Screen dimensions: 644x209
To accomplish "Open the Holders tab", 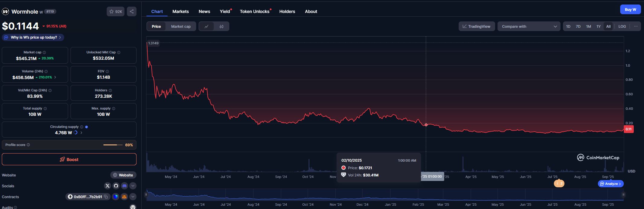I will click(287, 11).
